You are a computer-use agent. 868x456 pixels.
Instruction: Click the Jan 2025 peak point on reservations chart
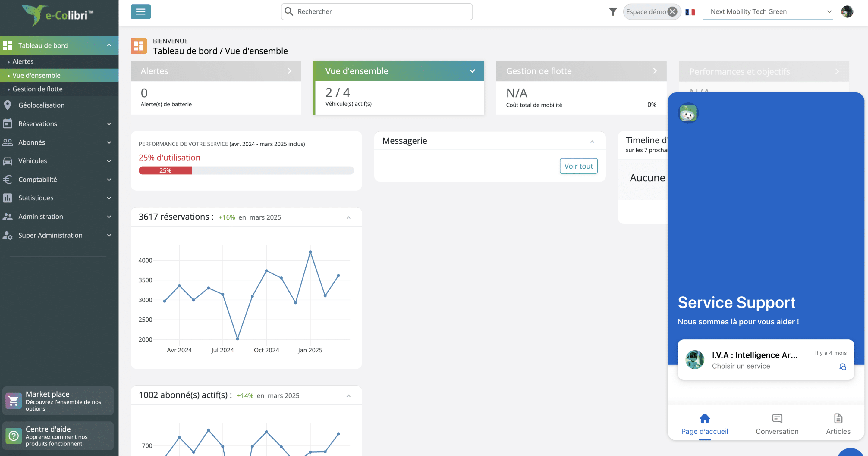coord(310,252)
